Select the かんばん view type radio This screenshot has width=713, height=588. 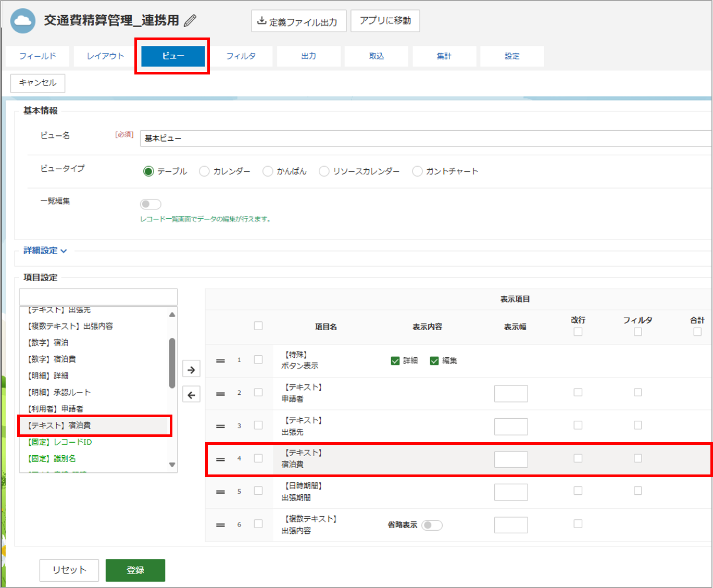pos(268,171)
